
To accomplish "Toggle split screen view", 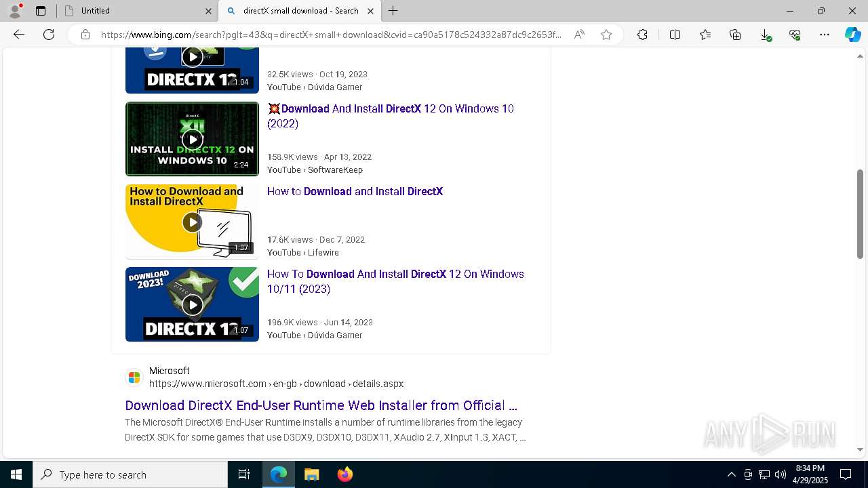I will click(675, 35).
